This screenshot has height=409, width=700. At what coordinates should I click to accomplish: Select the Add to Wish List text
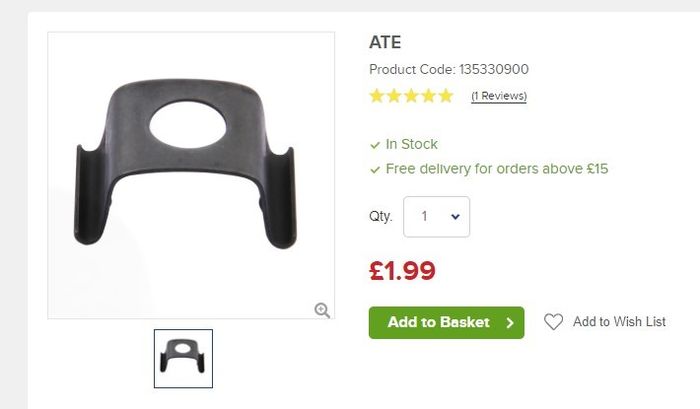coord(619,321)
